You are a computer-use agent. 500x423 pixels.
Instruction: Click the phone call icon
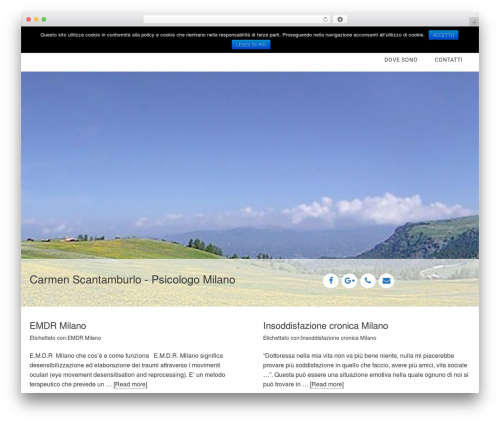[x=368, y=281]
